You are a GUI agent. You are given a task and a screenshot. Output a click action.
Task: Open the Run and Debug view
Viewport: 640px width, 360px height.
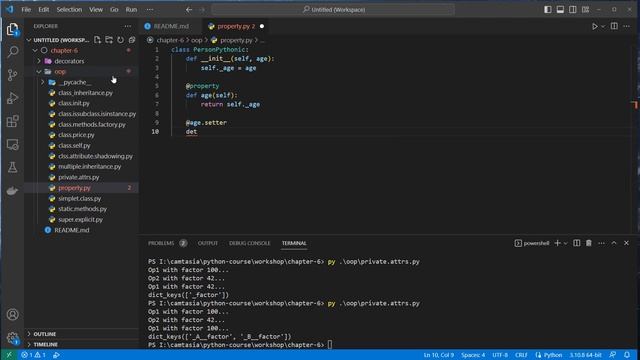(13, 98)
